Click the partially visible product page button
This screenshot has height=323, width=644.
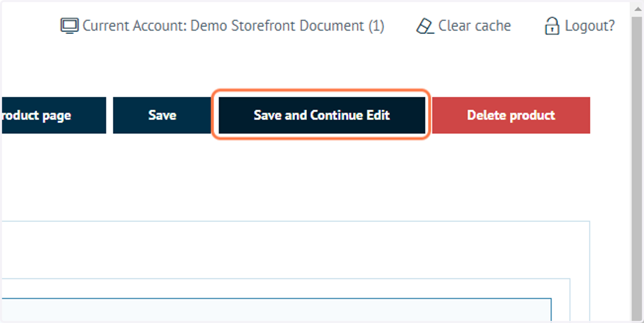[53, 115]
